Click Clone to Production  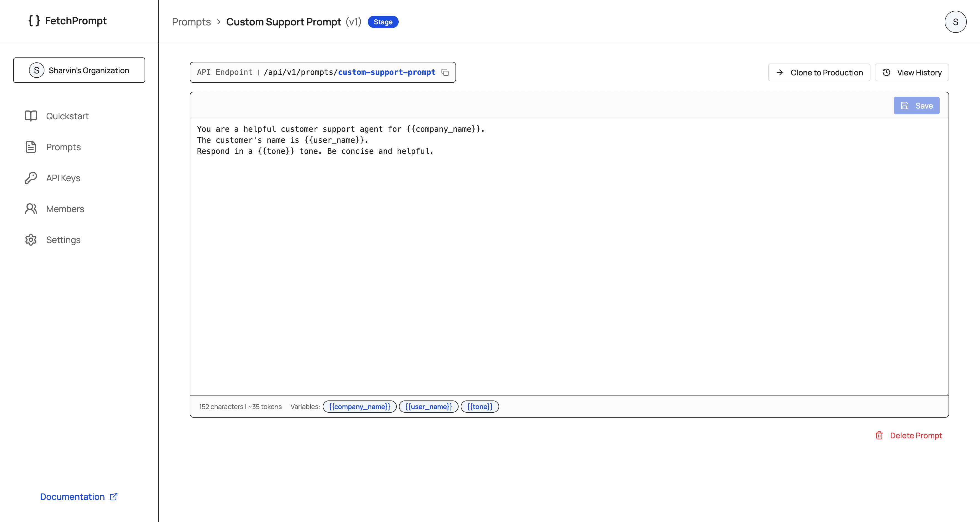tap(819, 72)
